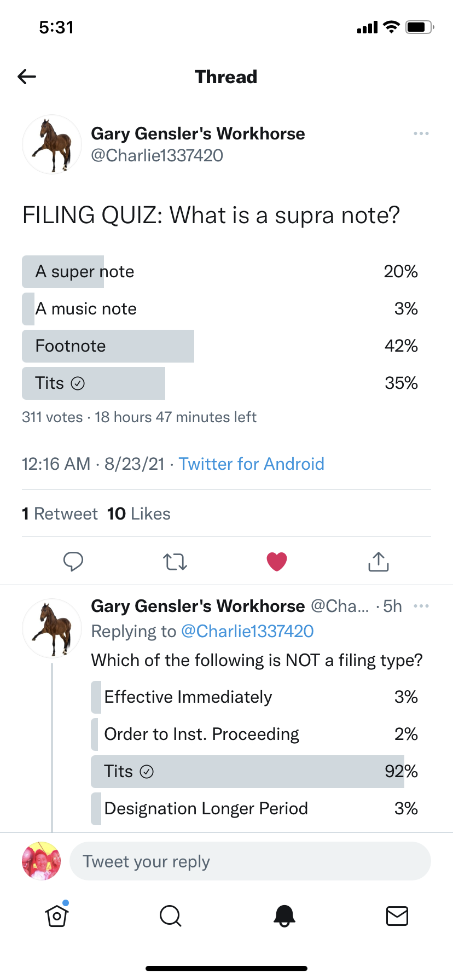
Task: Open the Home tab icon
Action: coord(57,915)
